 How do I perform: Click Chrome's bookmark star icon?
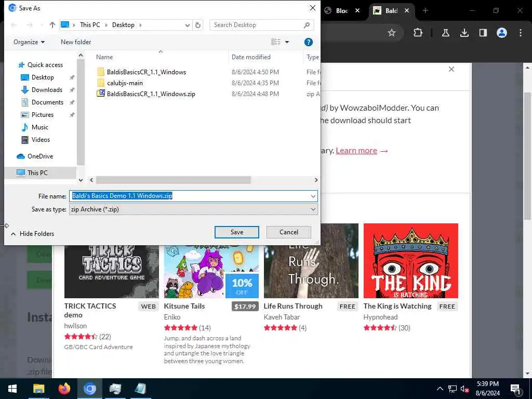392,33
